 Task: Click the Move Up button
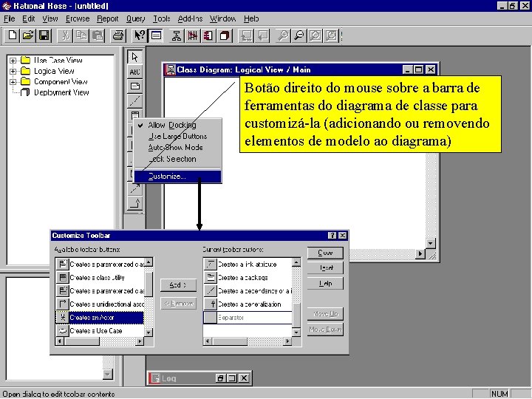tap(325, 314)
